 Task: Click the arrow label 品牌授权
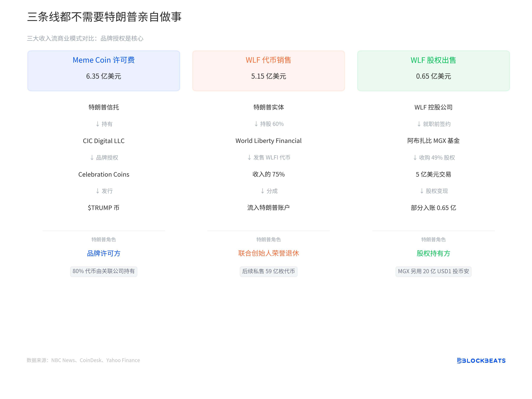tap(104, 158)
